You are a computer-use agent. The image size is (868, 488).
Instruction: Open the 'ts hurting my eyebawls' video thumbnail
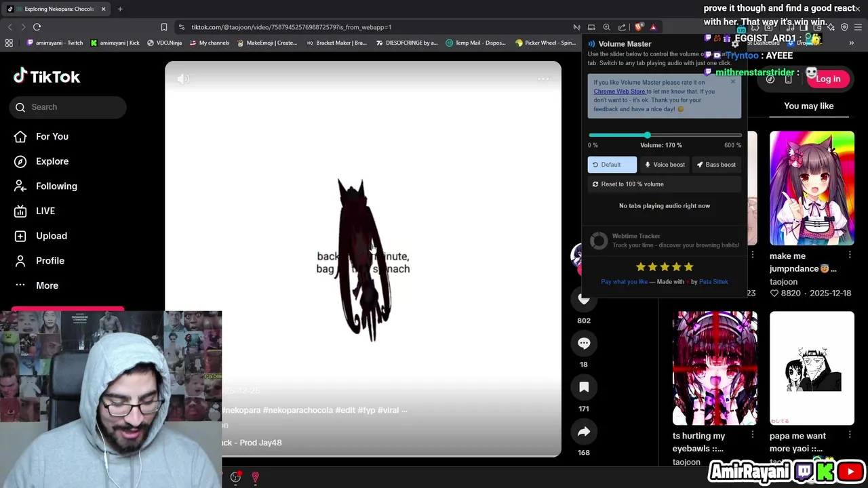[x=715, y=368]
